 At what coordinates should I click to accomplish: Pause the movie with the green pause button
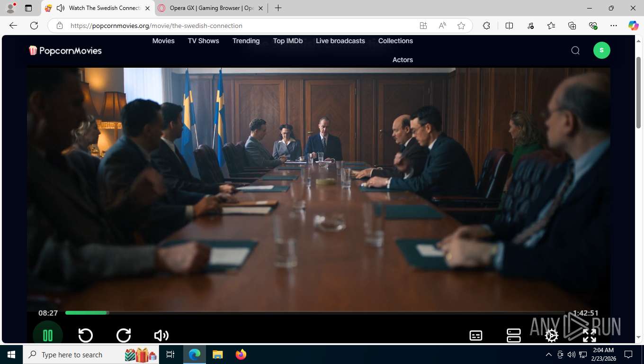tap(48, 335)
